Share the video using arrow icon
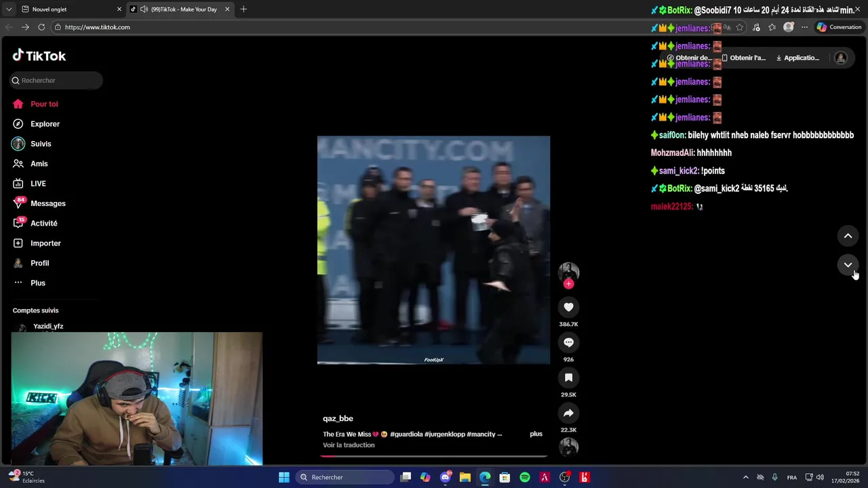The image size is (868, 488). [568, 413]
